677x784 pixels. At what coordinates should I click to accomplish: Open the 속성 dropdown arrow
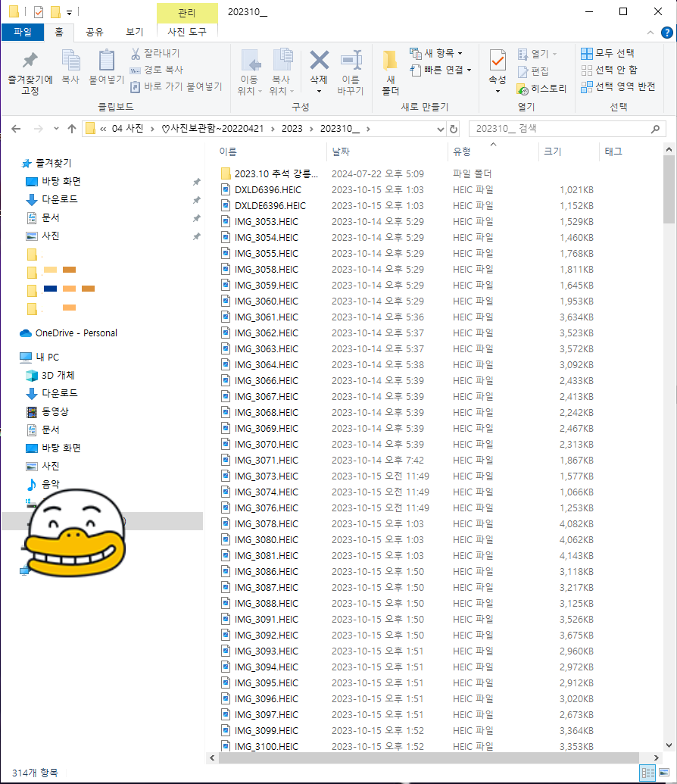[x=498, y=90]
